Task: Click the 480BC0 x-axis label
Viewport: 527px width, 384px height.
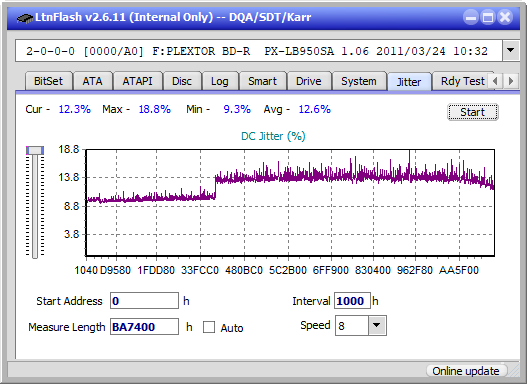Action: [x=244, y=270]
